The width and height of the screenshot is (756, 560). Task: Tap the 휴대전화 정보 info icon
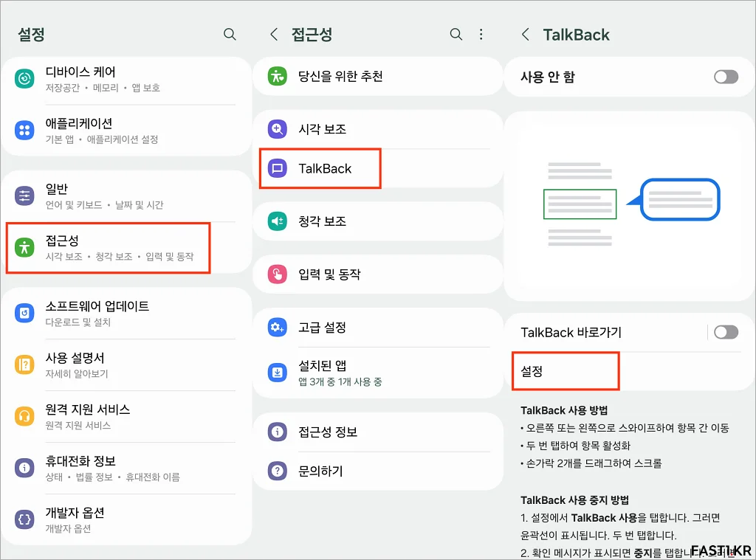(24, 468)
